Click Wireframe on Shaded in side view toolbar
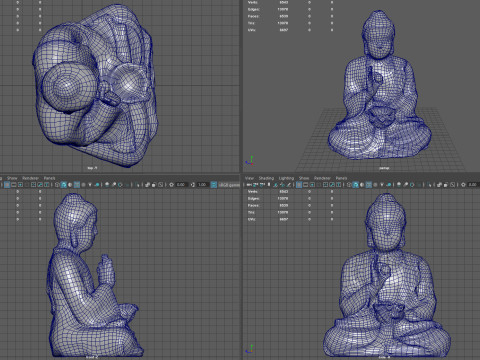Image resolution: width=480 pixels, height=360 pixels. pos(77,184)
